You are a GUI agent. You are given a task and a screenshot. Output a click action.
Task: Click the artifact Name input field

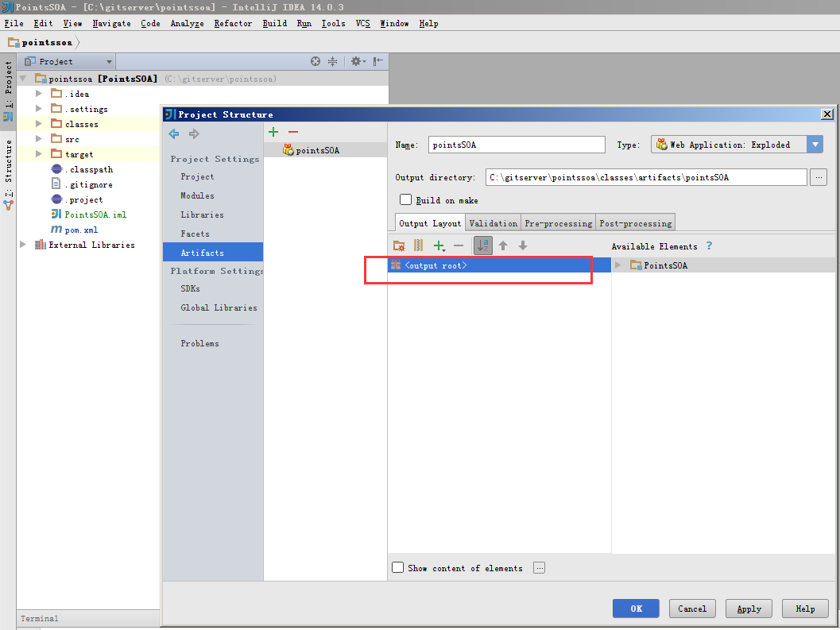click(517, 145)
